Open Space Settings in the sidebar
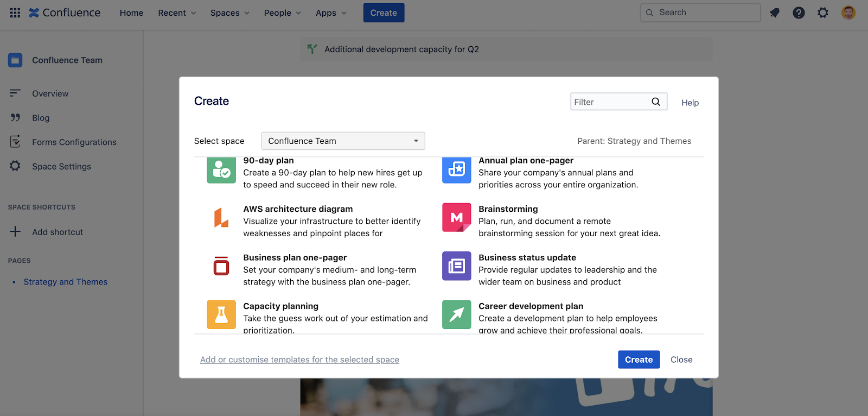The image size is (868, 416). [x=61, y=167]
